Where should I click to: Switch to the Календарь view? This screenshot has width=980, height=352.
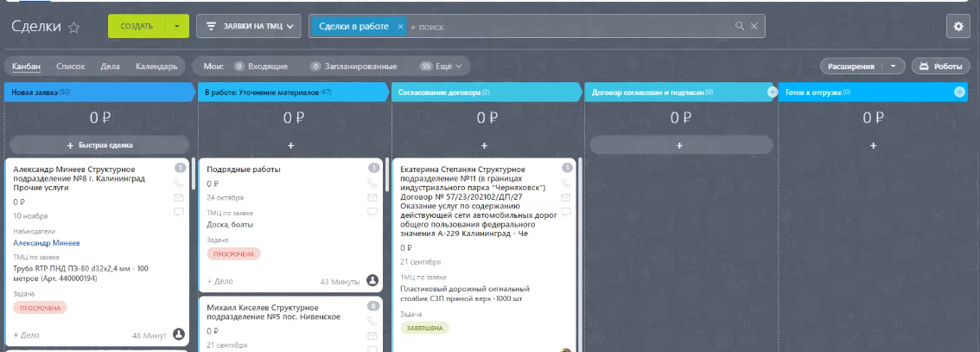click(x=157, y=67)
